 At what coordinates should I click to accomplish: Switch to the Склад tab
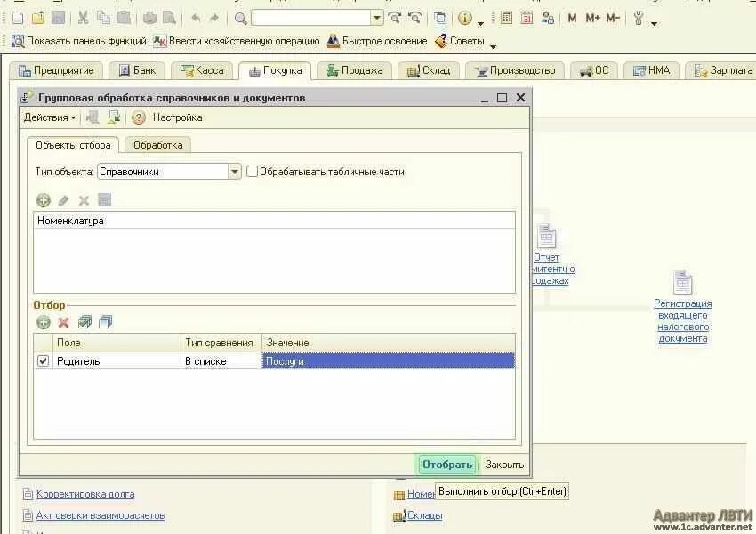428,70
